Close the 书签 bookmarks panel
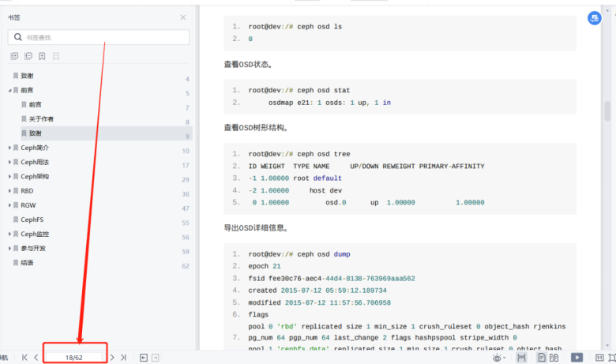 pos(183,17)
